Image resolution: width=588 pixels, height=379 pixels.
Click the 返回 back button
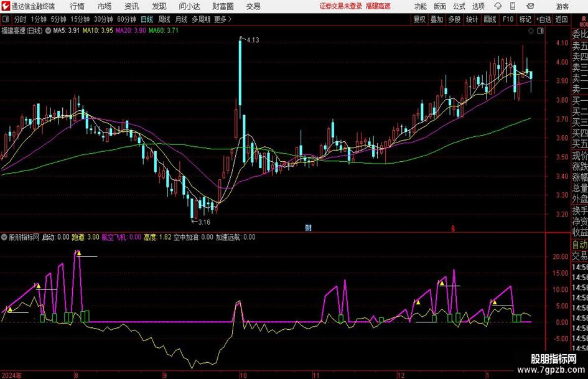click(x=561, y=19)
